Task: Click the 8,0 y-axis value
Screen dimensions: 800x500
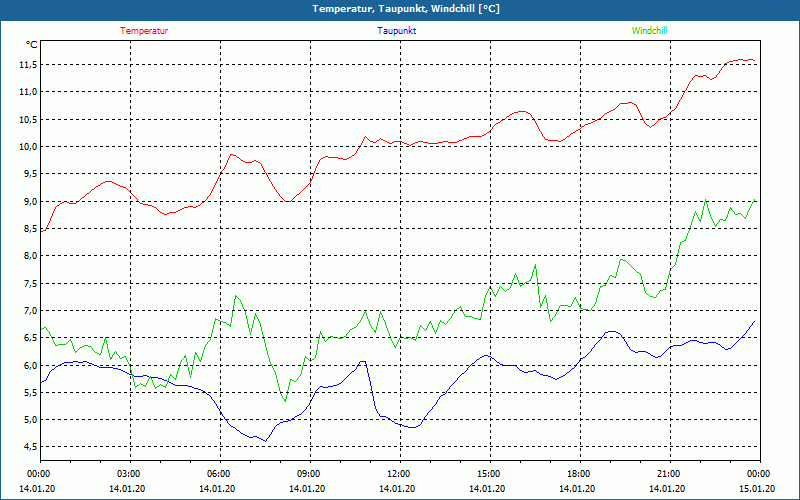Action: pos(31,256)
